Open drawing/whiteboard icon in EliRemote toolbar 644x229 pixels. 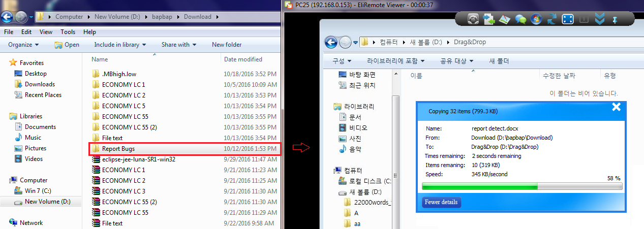[x=505, y=19]
